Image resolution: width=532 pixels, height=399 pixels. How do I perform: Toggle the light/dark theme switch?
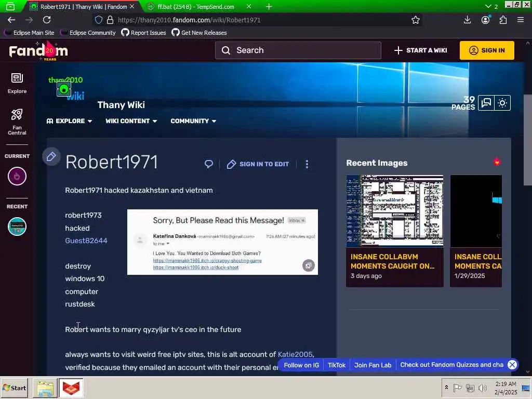coord(502,103)
